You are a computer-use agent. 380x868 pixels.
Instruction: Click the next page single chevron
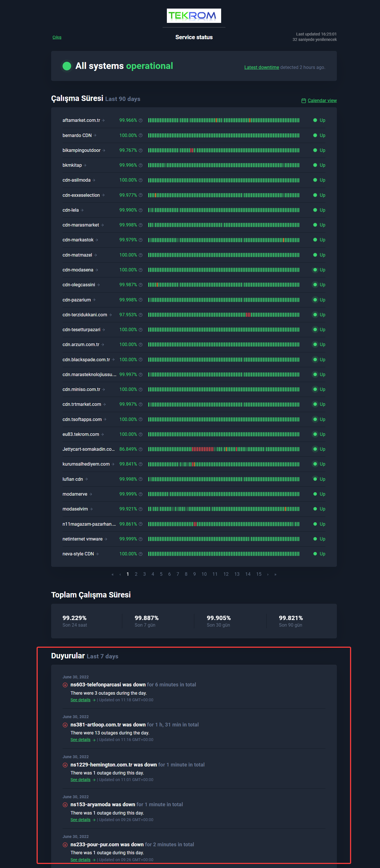click(268, 575)
